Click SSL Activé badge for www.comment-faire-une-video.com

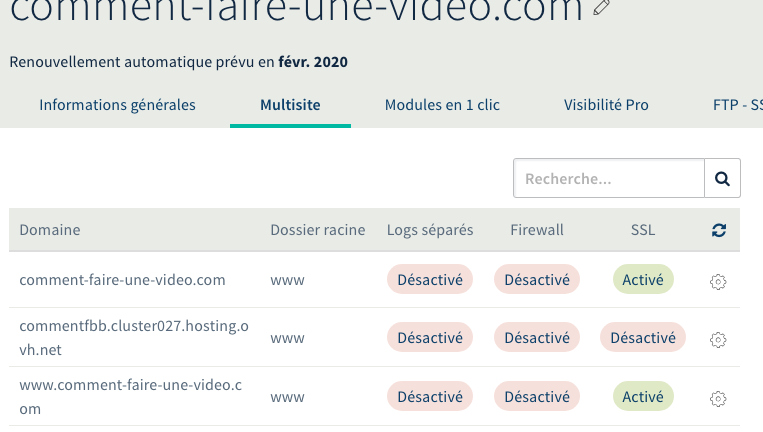click(x=643, y=397)
